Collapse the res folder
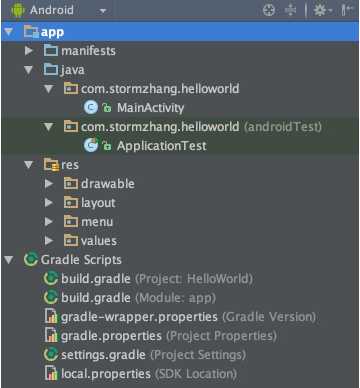The width and height of the screenshot is (360, 388). (x=29, y=165)
